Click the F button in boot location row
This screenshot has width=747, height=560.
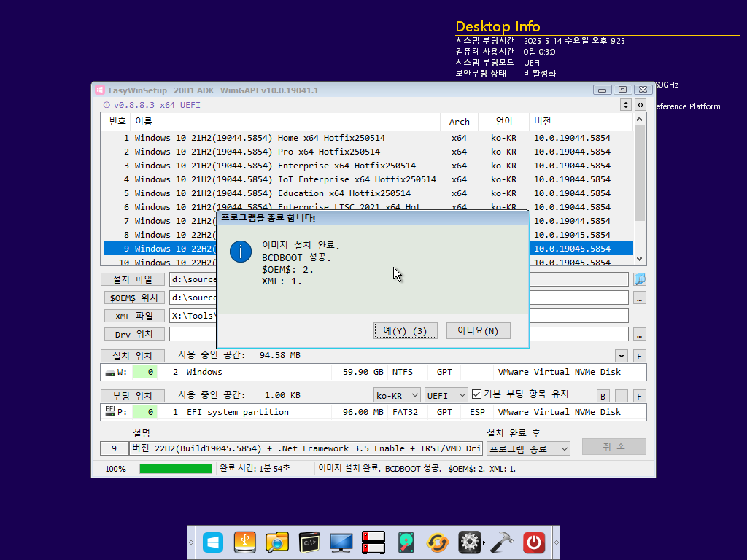click(x=639, y=396)
